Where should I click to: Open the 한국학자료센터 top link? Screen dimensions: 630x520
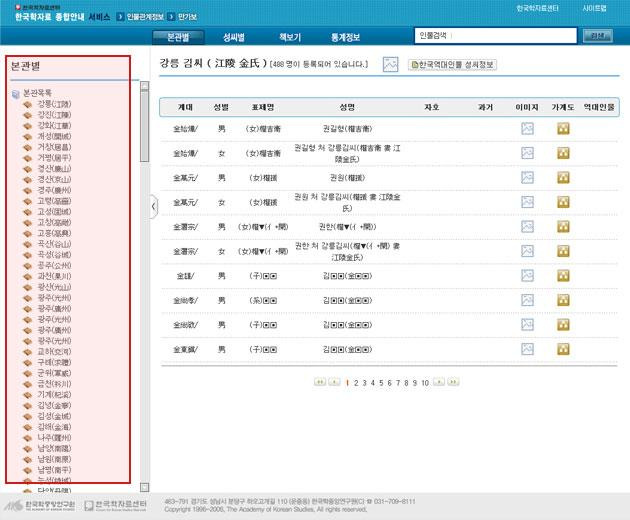point(537,8)
